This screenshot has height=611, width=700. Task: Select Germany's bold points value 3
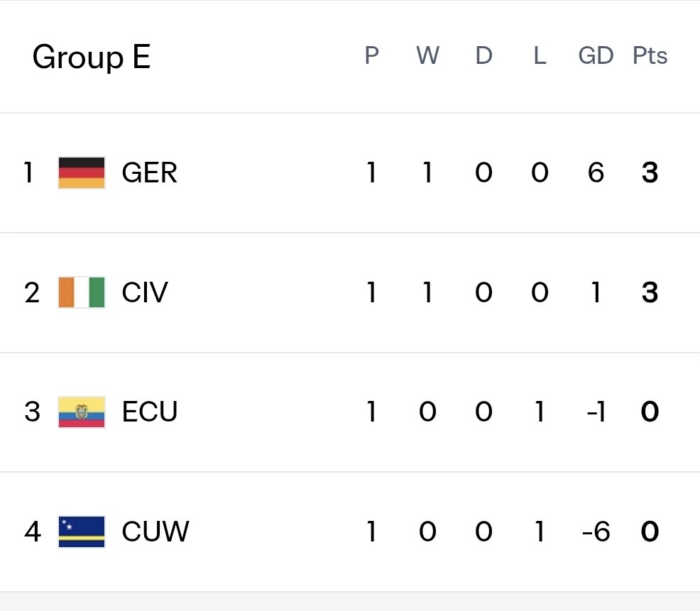pos(650,172)
